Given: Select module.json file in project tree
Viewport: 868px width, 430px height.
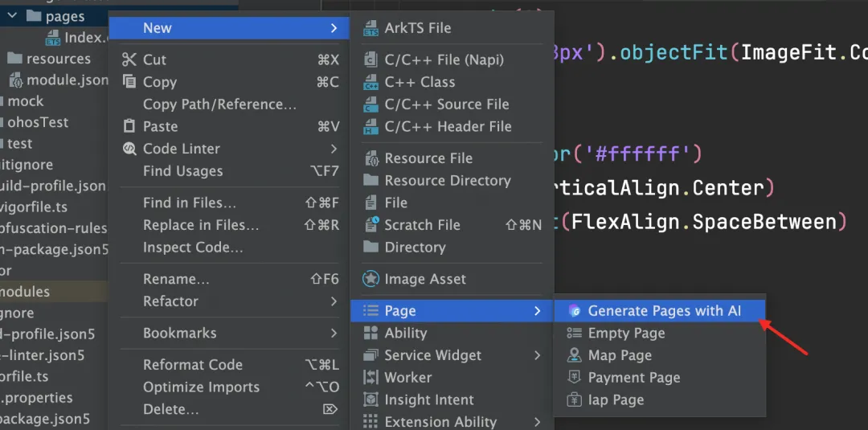Looking at the screenshot, I should pyautogui.click(x=66, y=80).
